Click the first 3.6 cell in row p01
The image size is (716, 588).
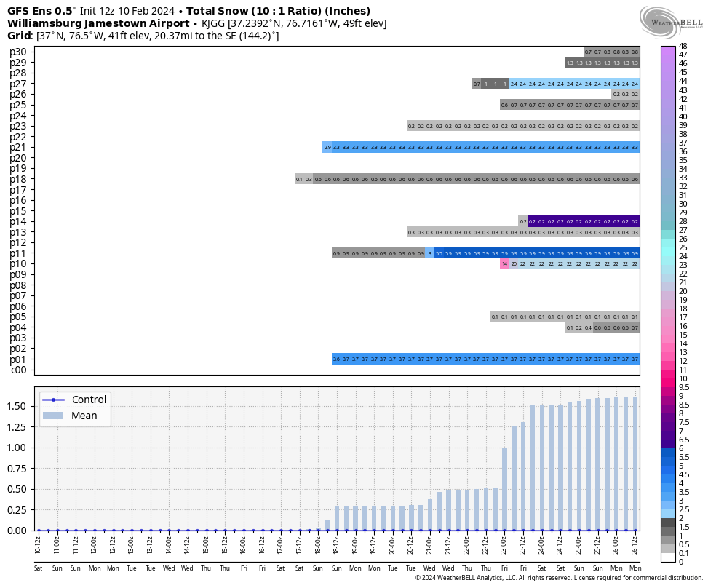(x=336, y=359)
